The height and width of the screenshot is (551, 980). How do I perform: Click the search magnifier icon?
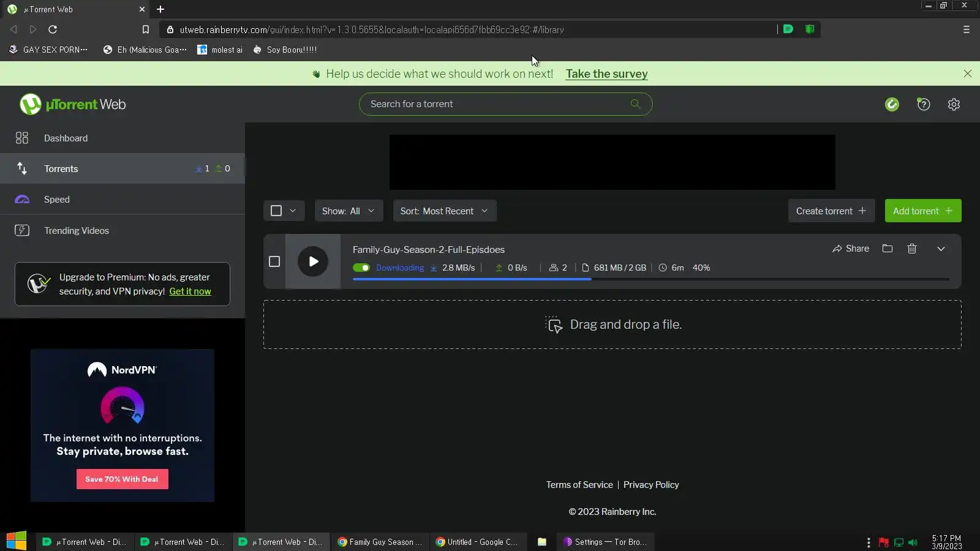pyautogui.click(x=636, y=104)
